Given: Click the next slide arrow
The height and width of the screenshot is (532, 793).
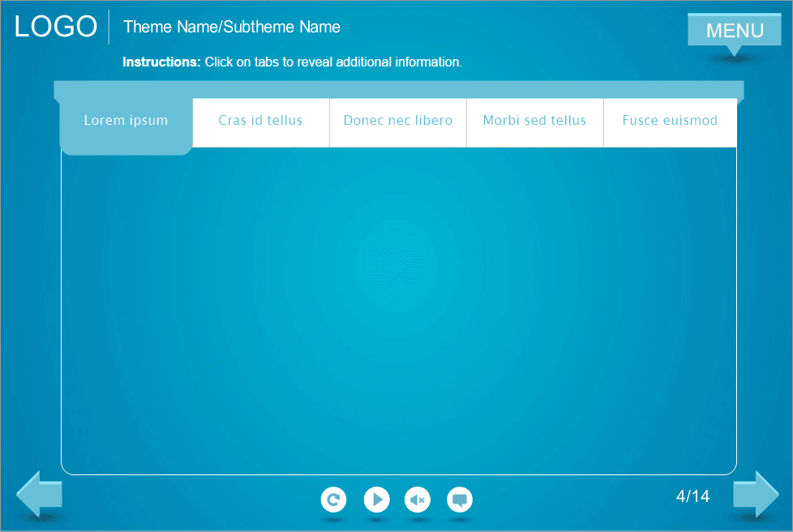Looking at the screenshot, I should pyautogui.click(x=757, y=494).
